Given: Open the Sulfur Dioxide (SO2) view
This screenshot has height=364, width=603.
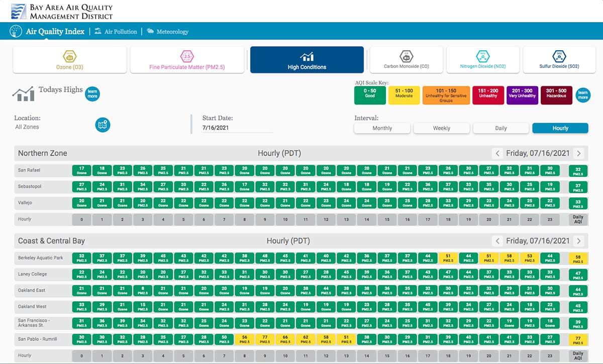Looking at the screenshot, I should click(559, 60).
